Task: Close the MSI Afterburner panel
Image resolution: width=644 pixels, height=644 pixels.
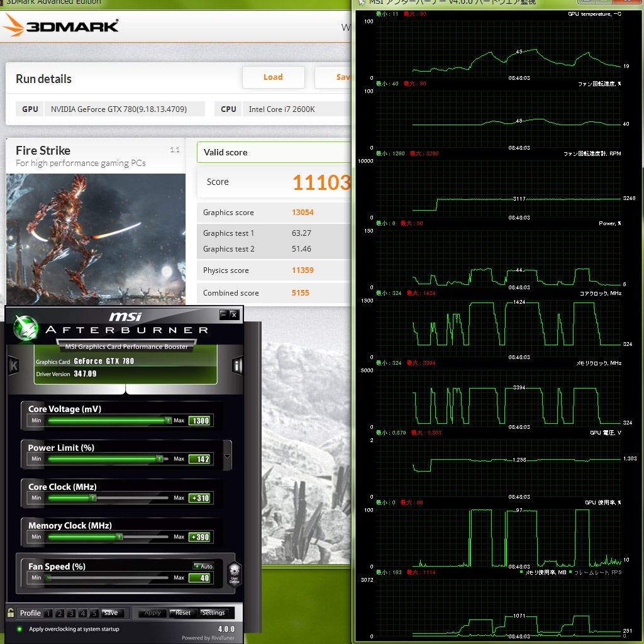Action: (234, 314)
